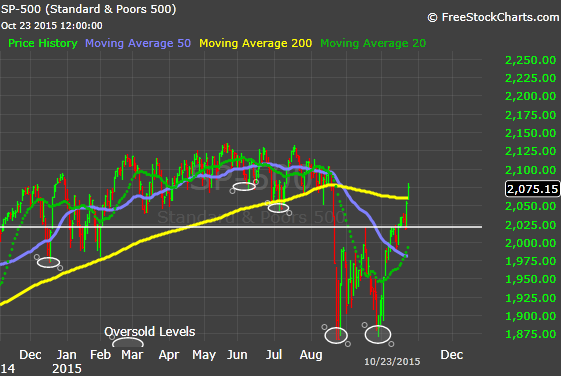Click the 2,050.00 price axis label

pyautogui.click(x=530, y=206)
